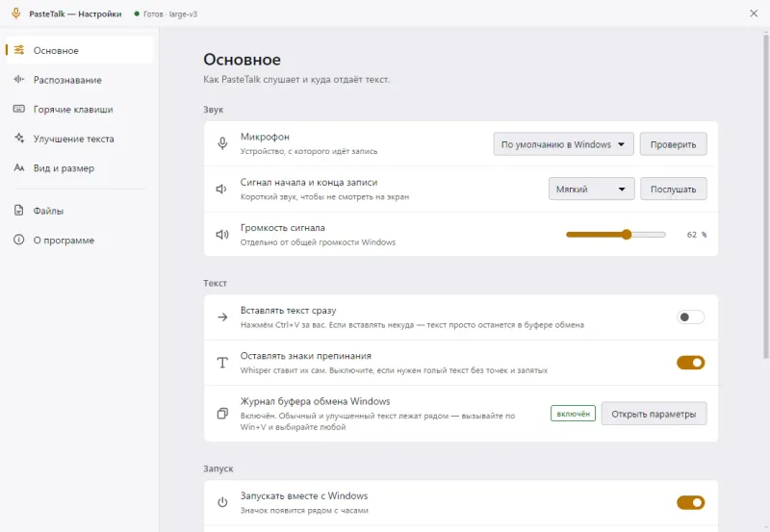Open the По умолчанию в Windows microphone dropdown
Viewport: 770px width, 532px height.
563,144
